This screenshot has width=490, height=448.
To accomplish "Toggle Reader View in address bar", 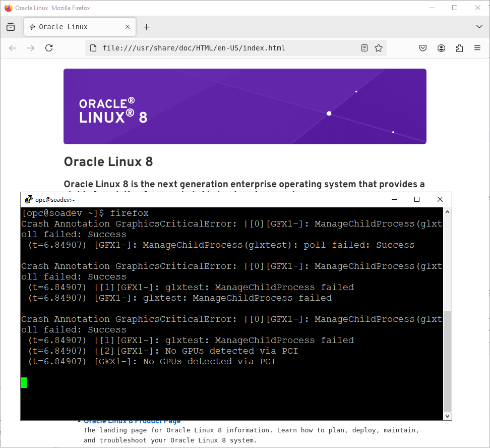I will pos(364,48).
